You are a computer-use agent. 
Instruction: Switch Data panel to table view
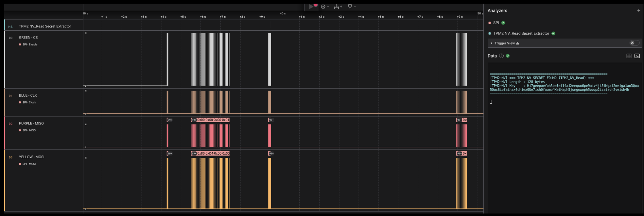coord(629,56)
